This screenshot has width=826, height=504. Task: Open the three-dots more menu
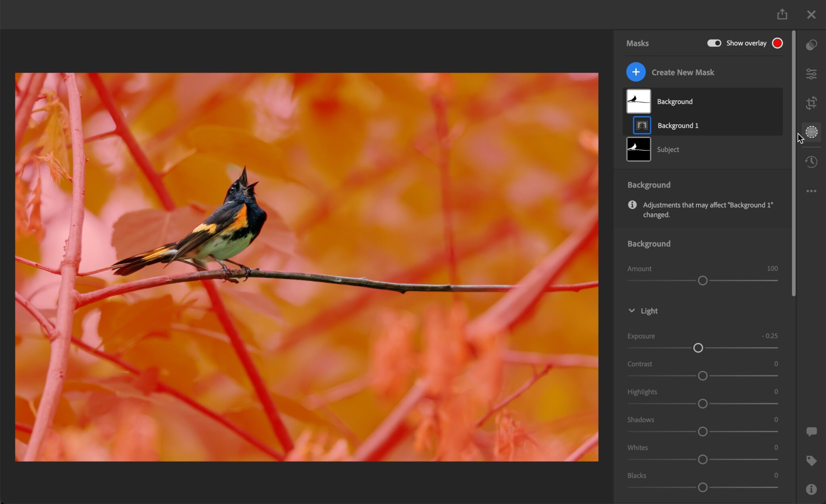811,191
